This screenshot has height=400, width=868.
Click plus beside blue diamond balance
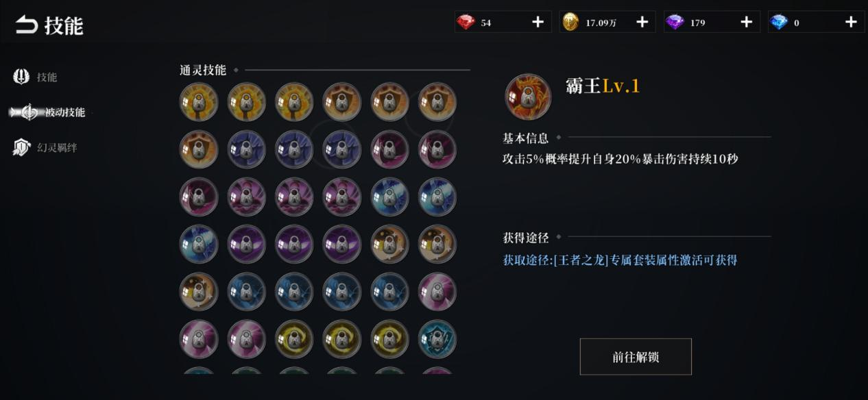click(851, 23)
